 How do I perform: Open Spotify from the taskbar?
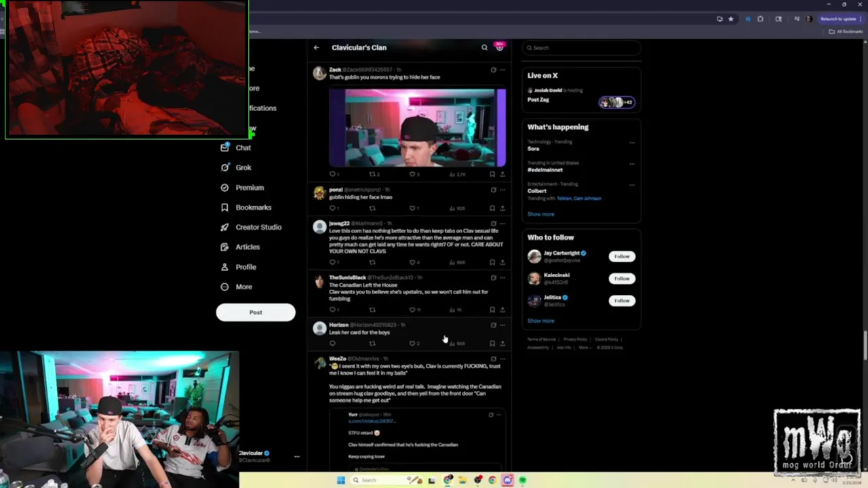[x=522, y=480]
